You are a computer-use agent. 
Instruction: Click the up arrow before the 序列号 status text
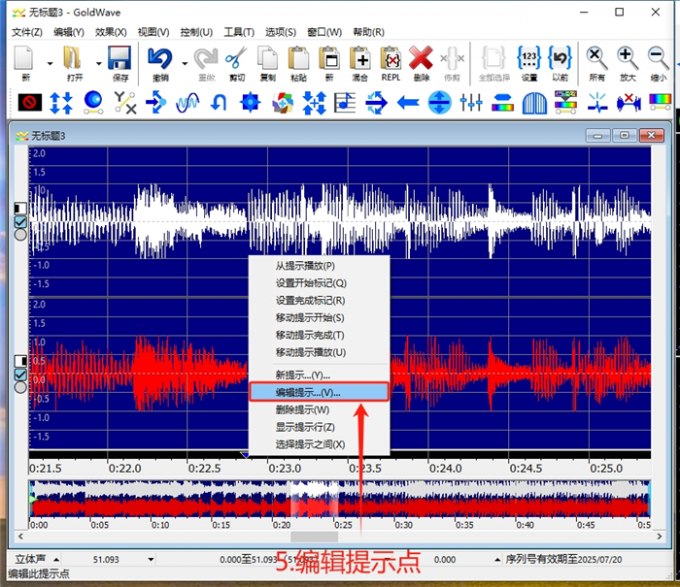point(497,560)
